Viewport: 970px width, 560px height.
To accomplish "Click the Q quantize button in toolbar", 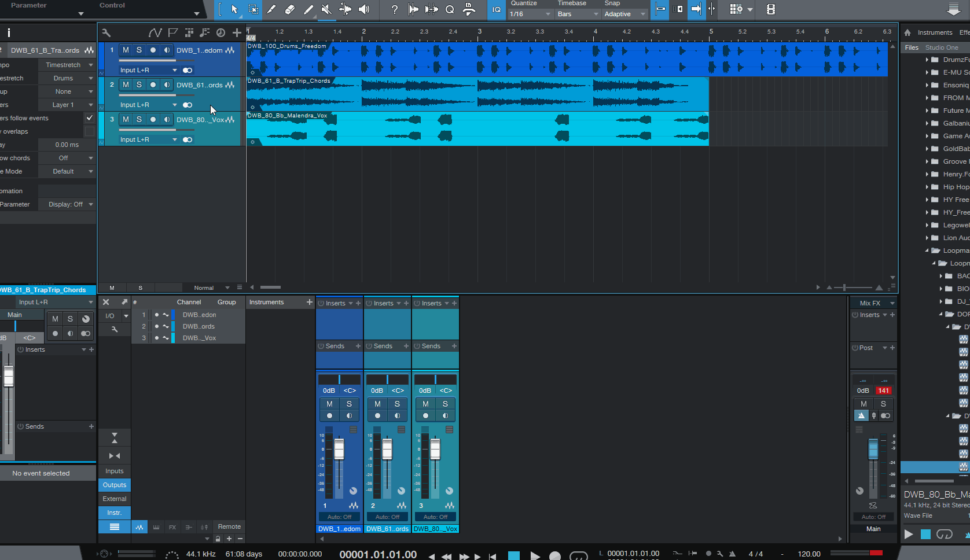I will (x=450, y=9).
